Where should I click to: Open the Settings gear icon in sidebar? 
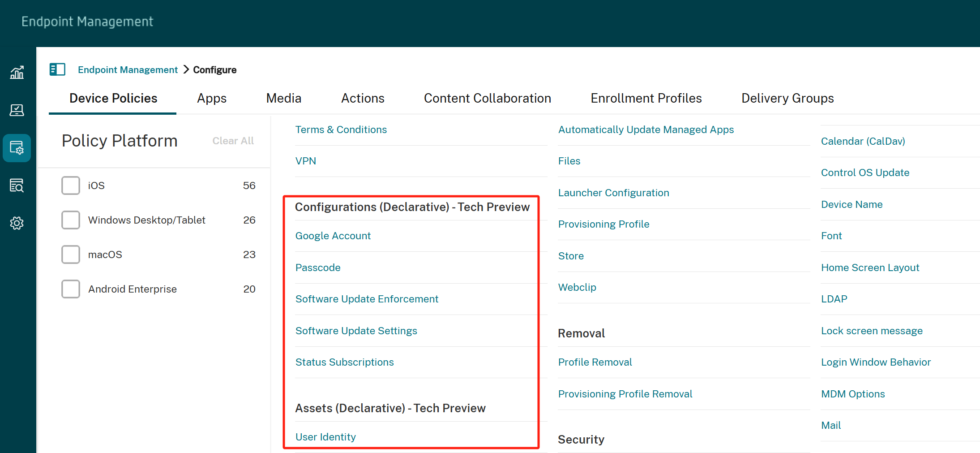tap(17, 223)
